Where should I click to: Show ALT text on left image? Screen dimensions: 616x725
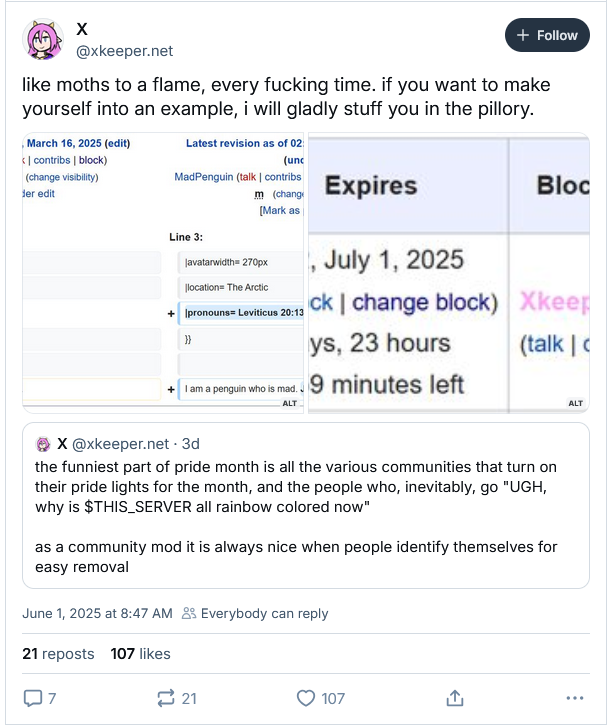click(x=290, y=403)
